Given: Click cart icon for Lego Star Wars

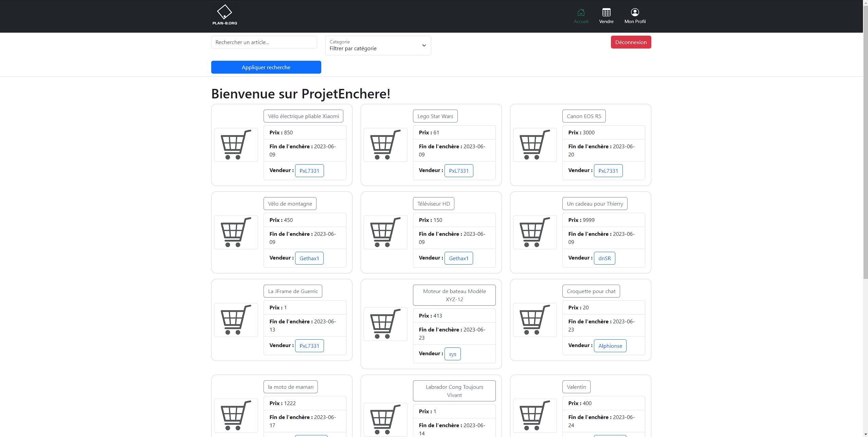Looking at the screenshot, I should 385,145.
